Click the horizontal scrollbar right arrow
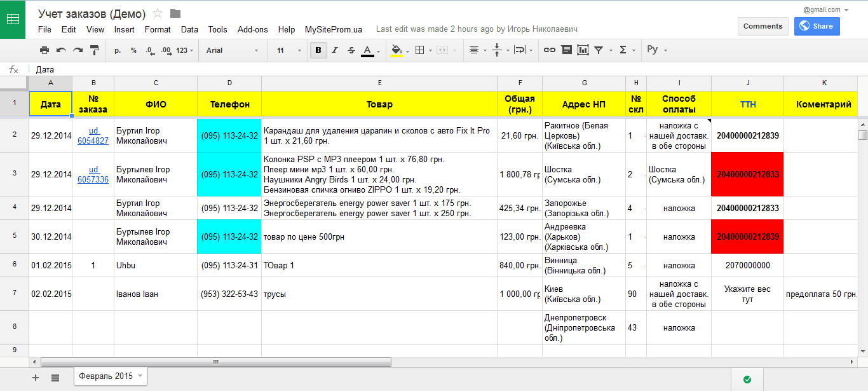Screen dimensions: 868x391 pos(852,362)
